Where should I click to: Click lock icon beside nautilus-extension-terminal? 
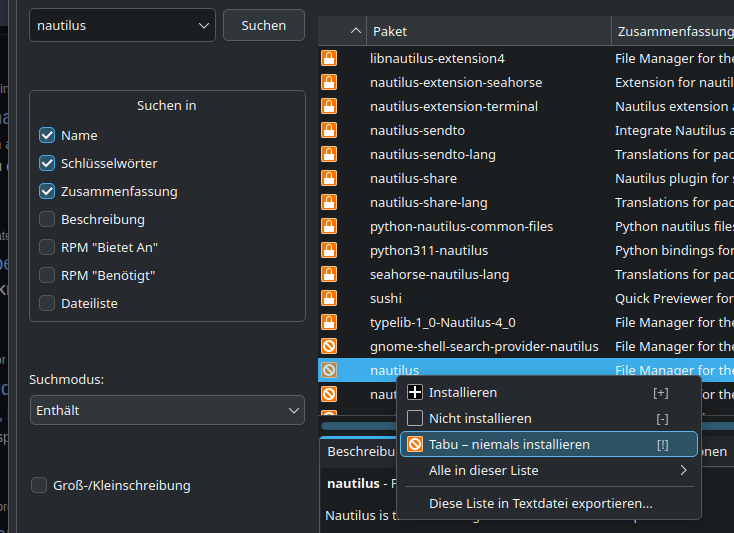[329, 106]
